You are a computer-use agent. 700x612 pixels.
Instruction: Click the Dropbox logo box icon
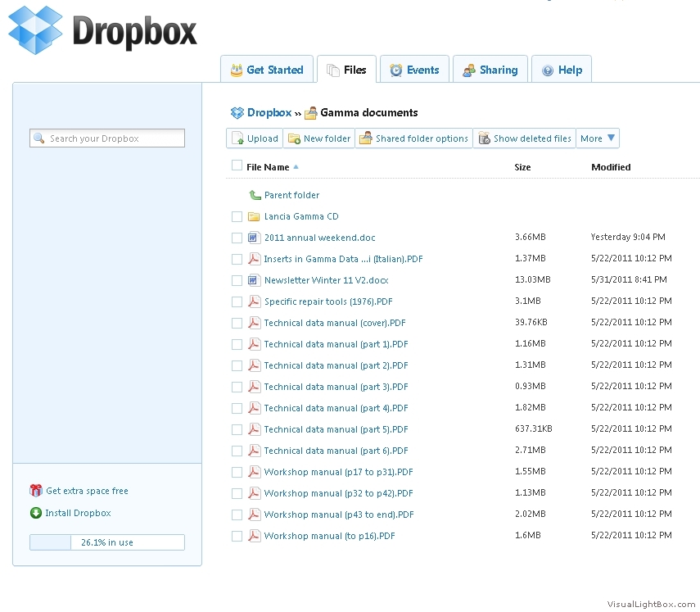tap(35, 30)
